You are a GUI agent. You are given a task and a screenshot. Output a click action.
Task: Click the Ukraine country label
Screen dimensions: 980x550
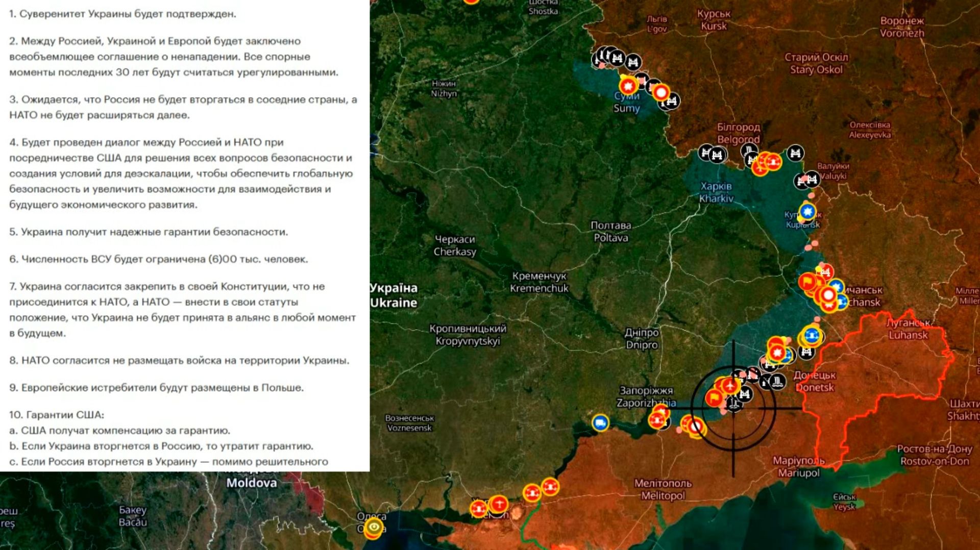[x=394, y=295]
